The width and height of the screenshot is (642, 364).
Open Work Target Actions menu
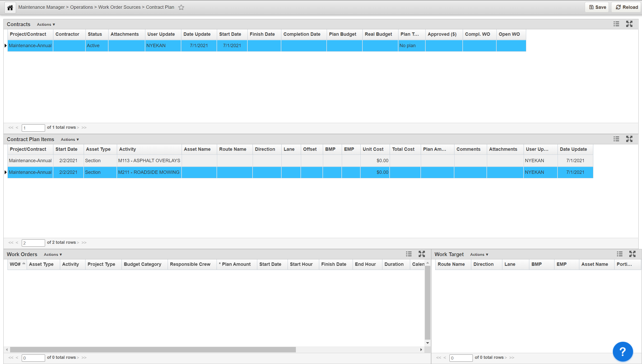(x=479, y=255)
